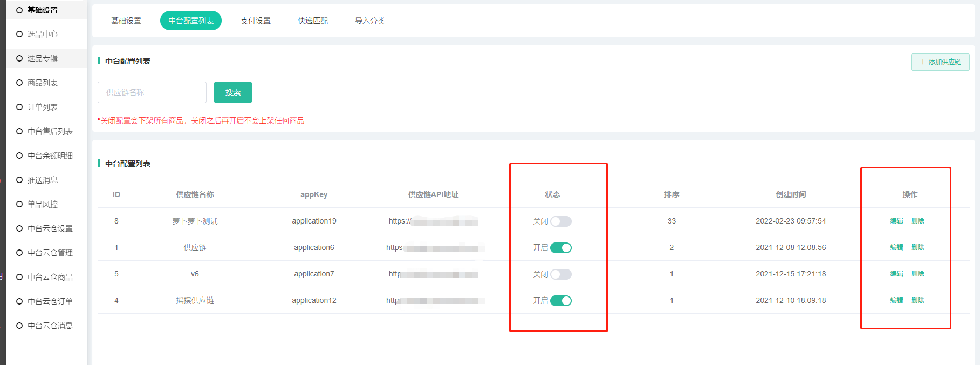Turn on the v6 supply chain toggle
Image resolution: width=980 pixels, height=365 pixels.
coord(560,274)
